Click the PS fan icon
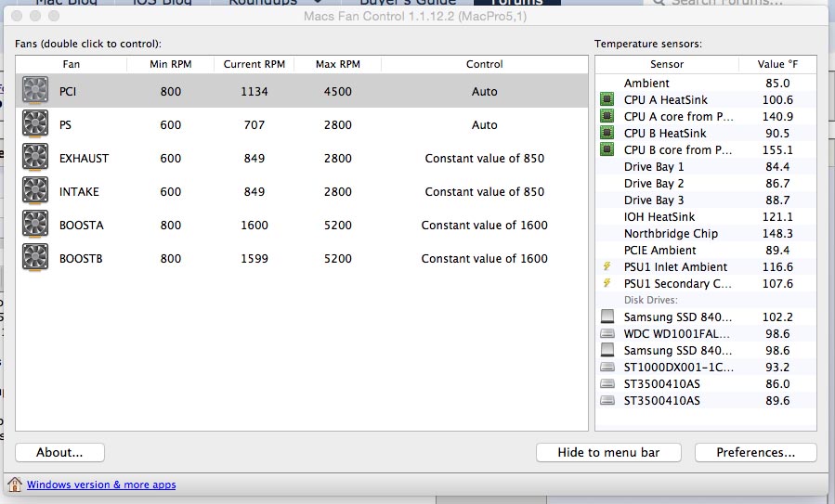 (35, 124)
